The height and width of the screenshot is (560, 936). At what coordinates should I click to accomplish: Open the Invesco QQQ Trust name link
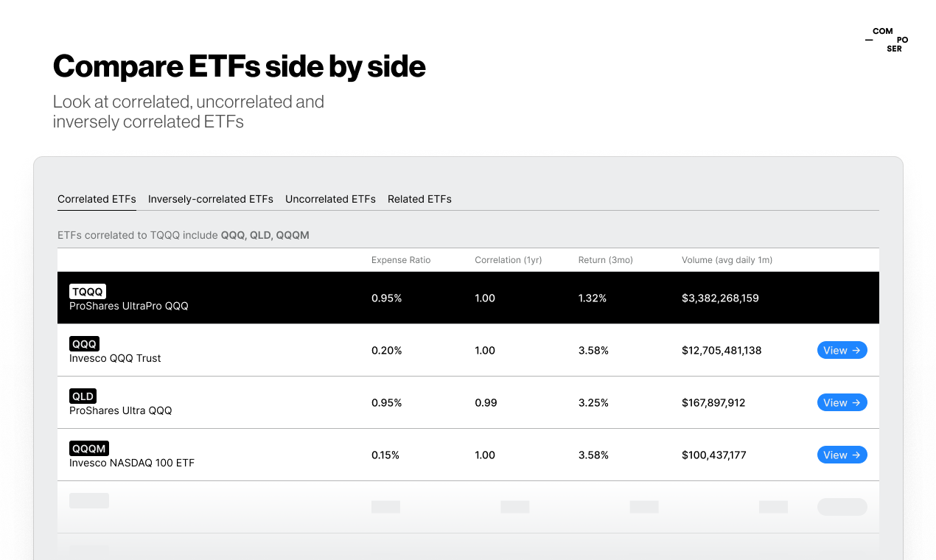[x=115, y=358]
